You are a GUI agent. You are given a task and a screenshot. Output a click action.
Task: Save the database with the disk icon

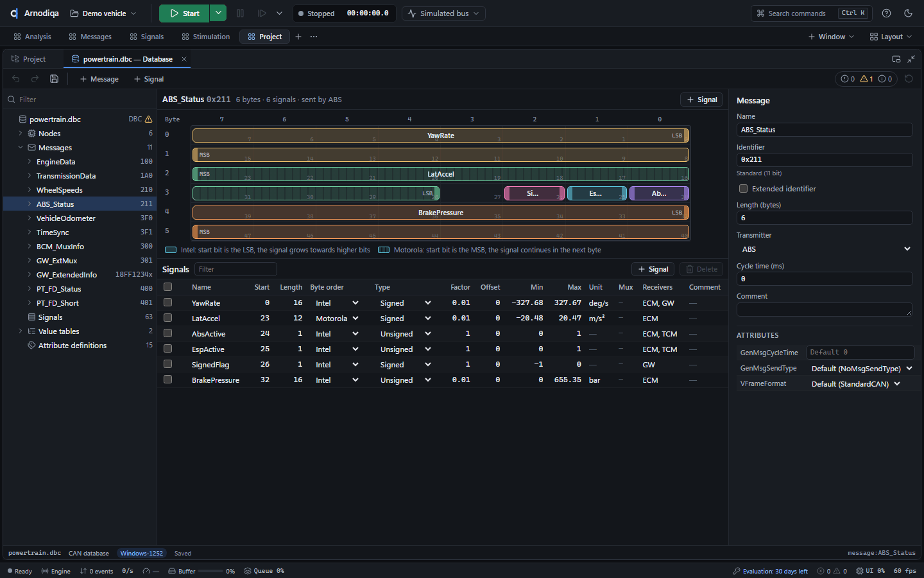[x=54, y=79]
